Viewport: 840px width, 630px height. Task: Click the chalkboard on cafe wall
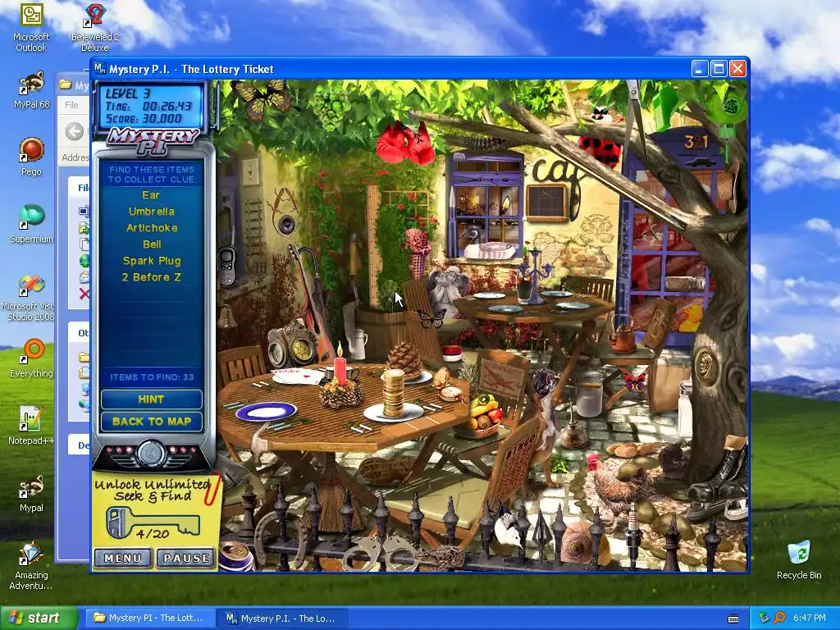(x=546, y=203)
